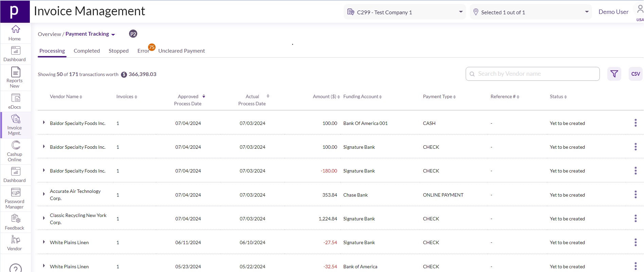Open Password Manager in sidebar
Image resolution: width=644 pixels, height=272 pixels.
15,198
